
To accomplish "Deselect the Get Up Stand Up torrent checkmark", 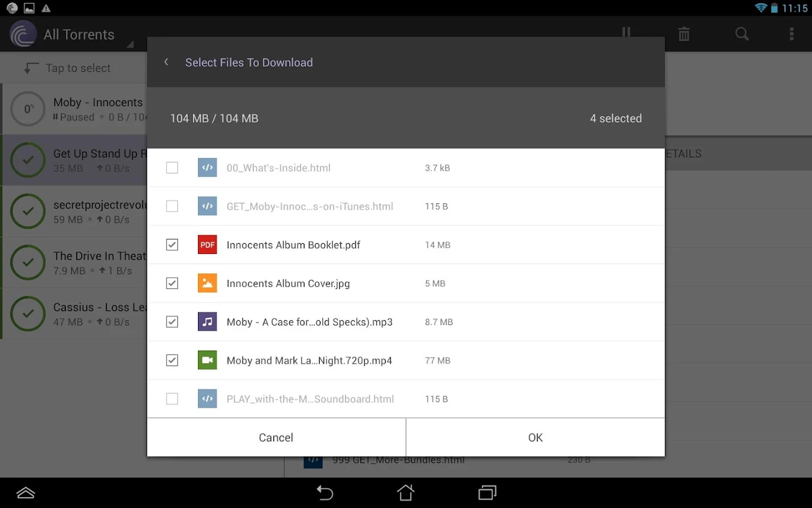I will click(x=28, y=160).
